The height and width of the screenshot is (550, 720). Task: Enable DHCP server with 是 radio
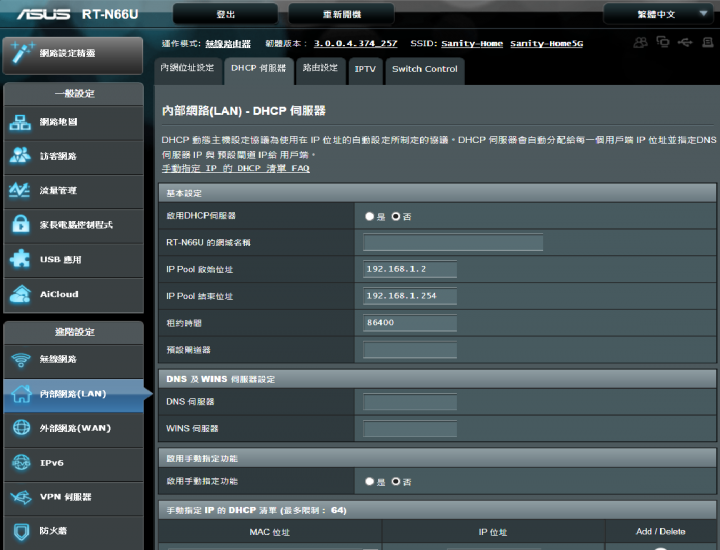pos(369,216)
